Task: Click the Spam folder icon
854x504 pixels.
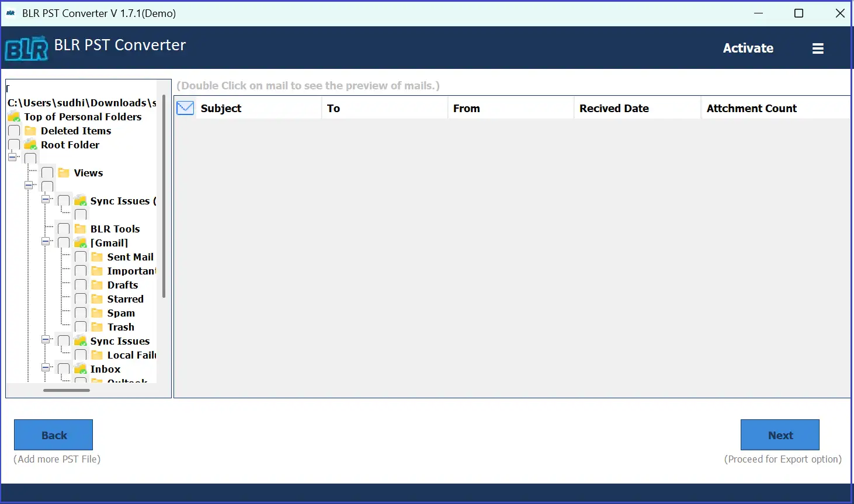Action: tap(98, 312)
